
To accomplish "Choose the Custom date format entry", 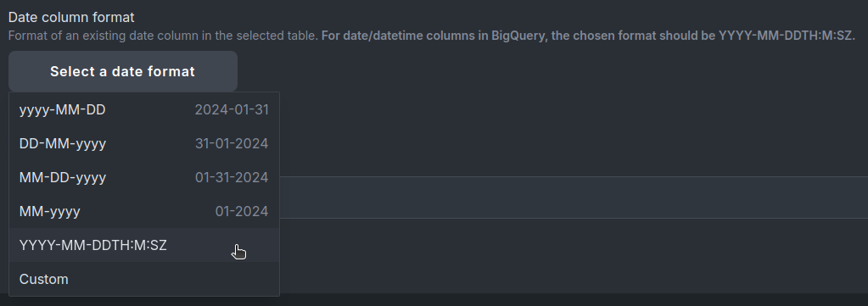I will (x=144, y=279).
